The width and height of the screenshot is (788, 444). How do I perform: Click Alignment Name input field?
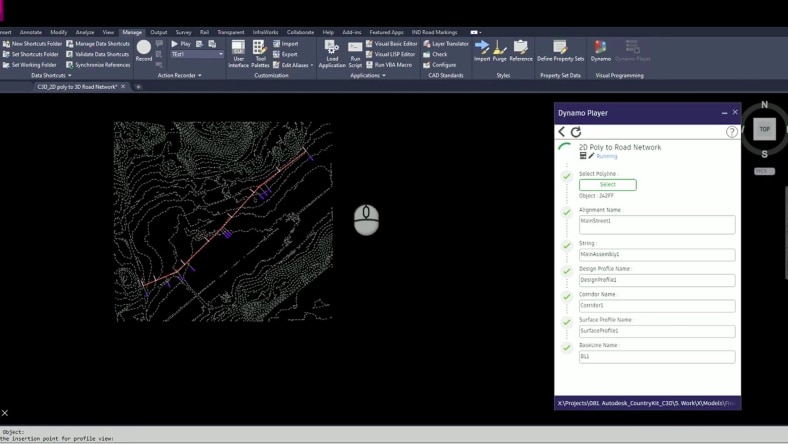point(657,224)
